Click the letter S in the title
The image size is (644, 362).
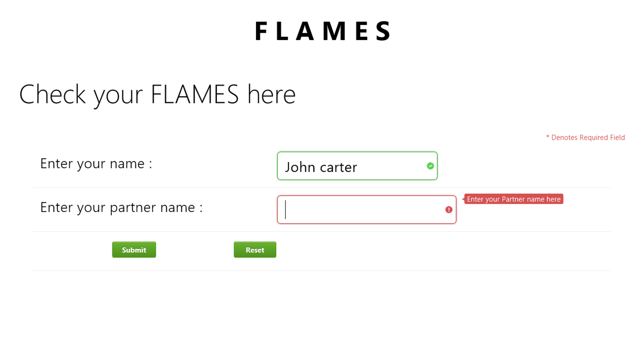click(383, 31)
